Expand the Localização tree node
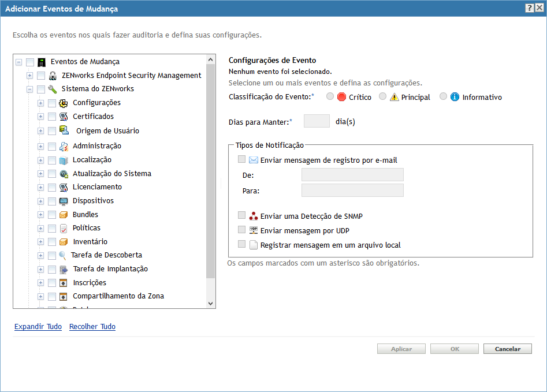547x392 pixels. [41, 160]
